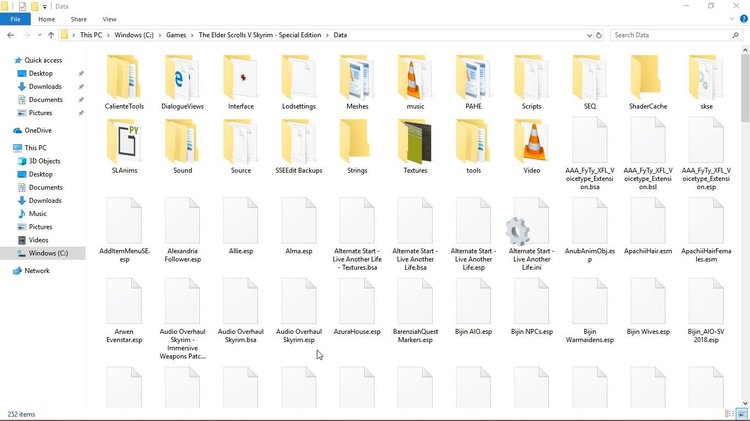
Task: Open the Source folder
Action: (241, 146)
